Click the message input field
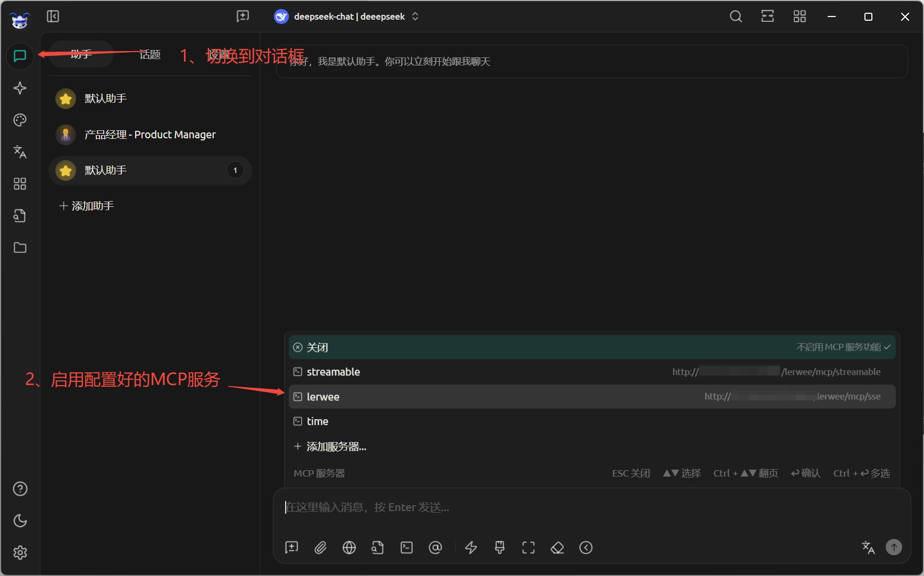Image resolution: width=924 pixels, height=576 pixels. click(592, 507)
